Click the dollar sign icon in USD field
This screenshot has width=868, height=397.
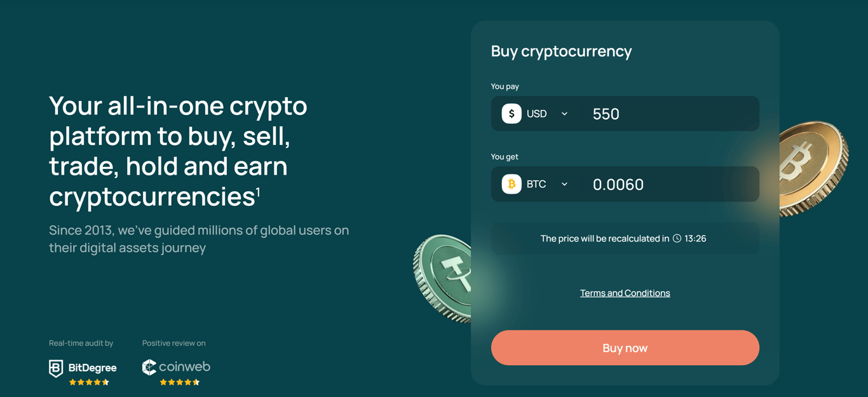(x=511, y=113)
